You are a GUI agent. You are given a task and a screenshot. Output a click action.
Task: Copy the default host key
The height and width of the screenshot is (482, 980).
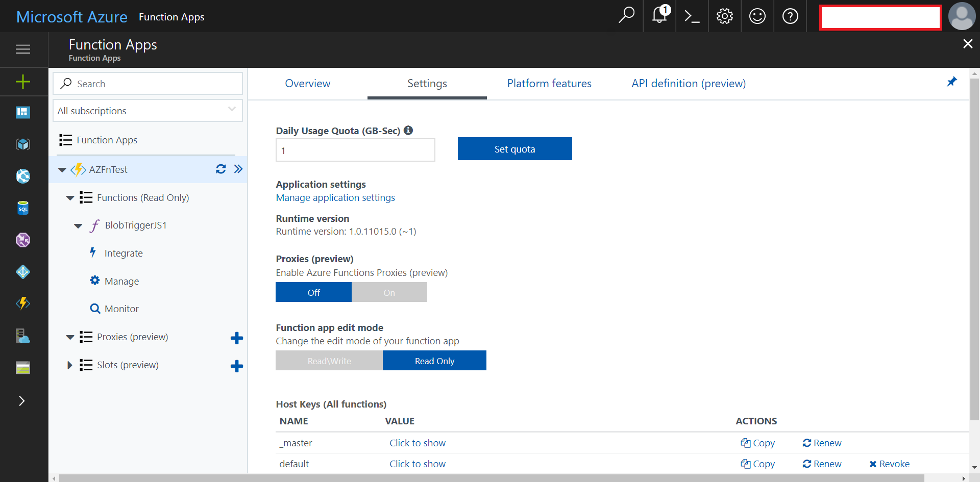click(758, 464)
